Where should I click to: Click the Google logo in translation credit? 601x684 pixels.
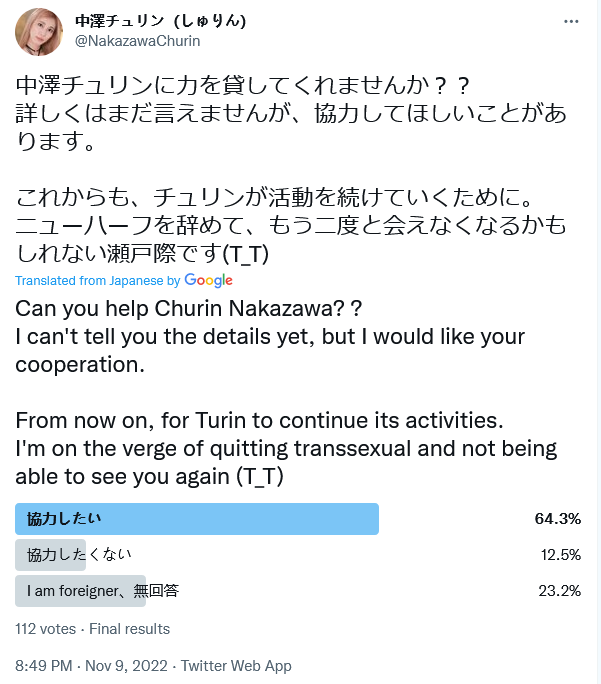(x=208, y=280)
